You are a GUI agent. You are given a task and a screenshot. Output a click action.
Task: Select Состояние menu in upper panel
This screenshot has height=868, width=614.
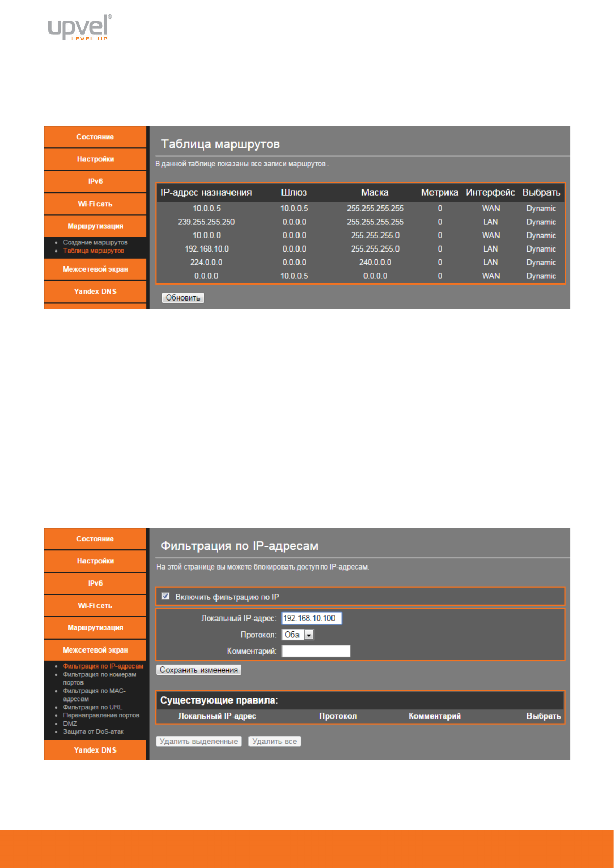click(x=95, y=137)
